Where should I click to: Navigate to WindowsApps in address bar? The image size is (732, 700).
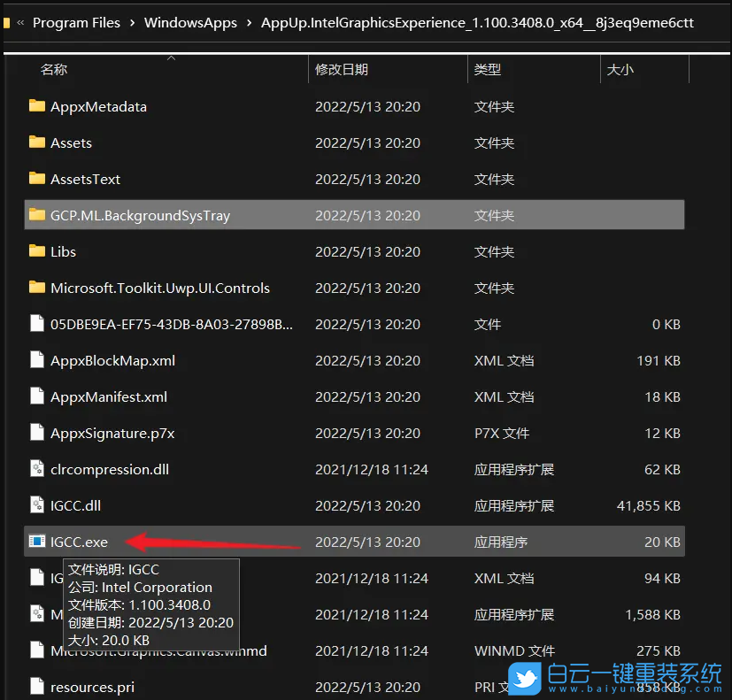[190, 22]
